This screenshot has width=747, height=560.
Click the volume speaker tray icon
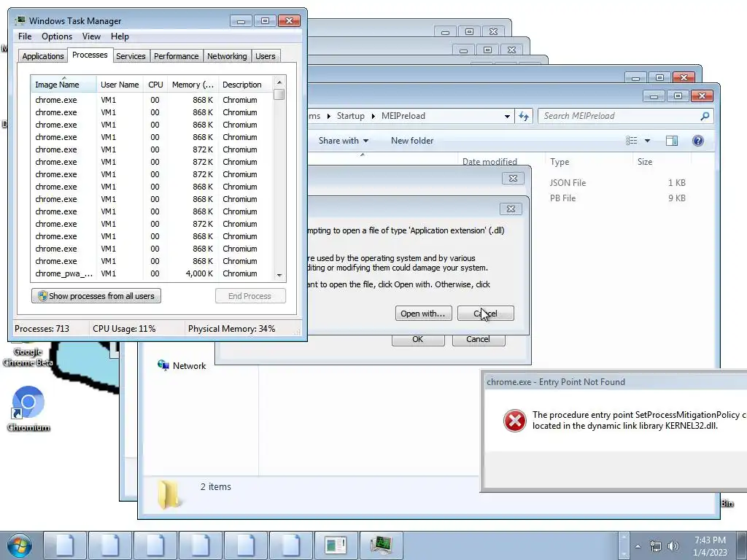[x=673, y=546]
